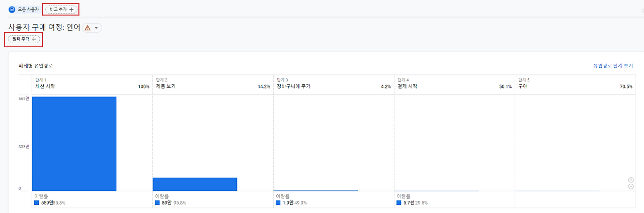Click blue swatch beside 89만 abandonment
The image size is (644, 213).
tap(157, 203)
